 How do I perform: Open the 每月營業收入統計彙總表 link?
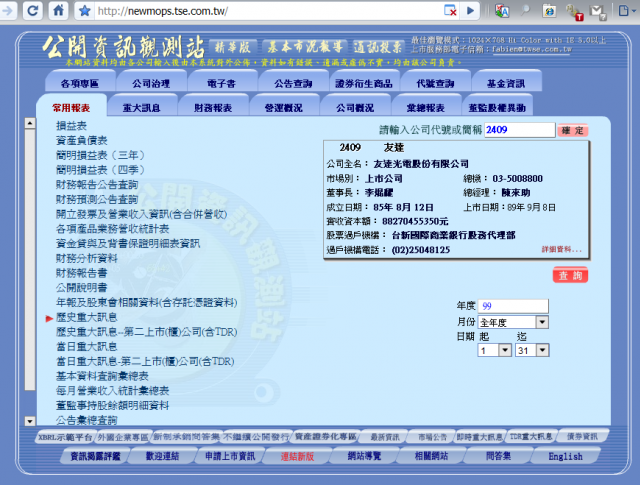113,390
